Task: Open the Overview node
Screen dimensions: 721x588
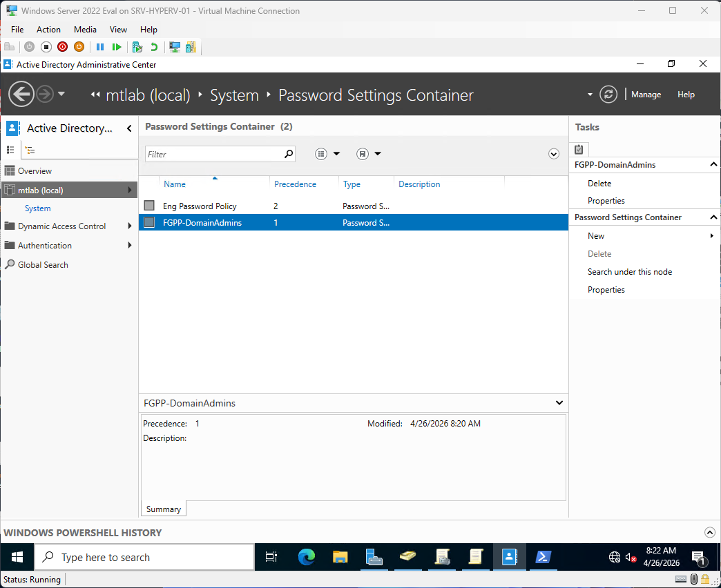Action: (35, 171)
